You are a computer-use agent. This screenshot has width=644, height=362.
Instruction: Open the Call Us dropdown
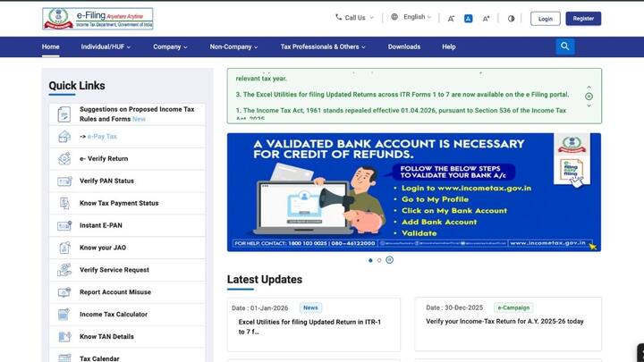(x=355, y=18)
